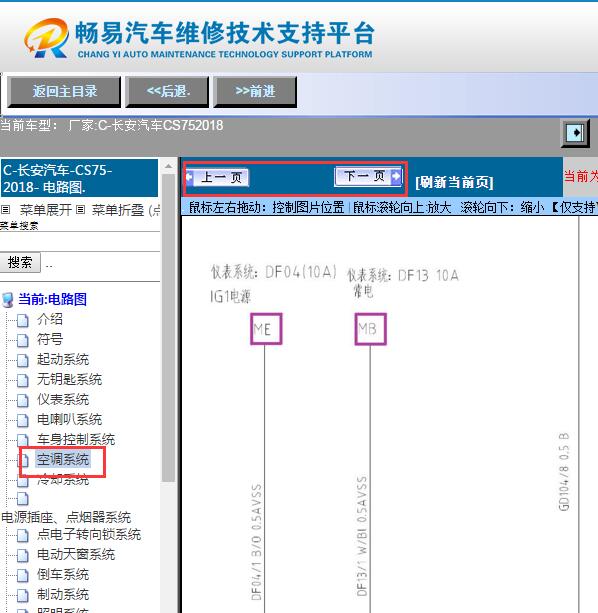The width and height of the screenshot is (598, 613).
Task: Click the computer icon beside 当前:电路图
Action: [8, 300]
